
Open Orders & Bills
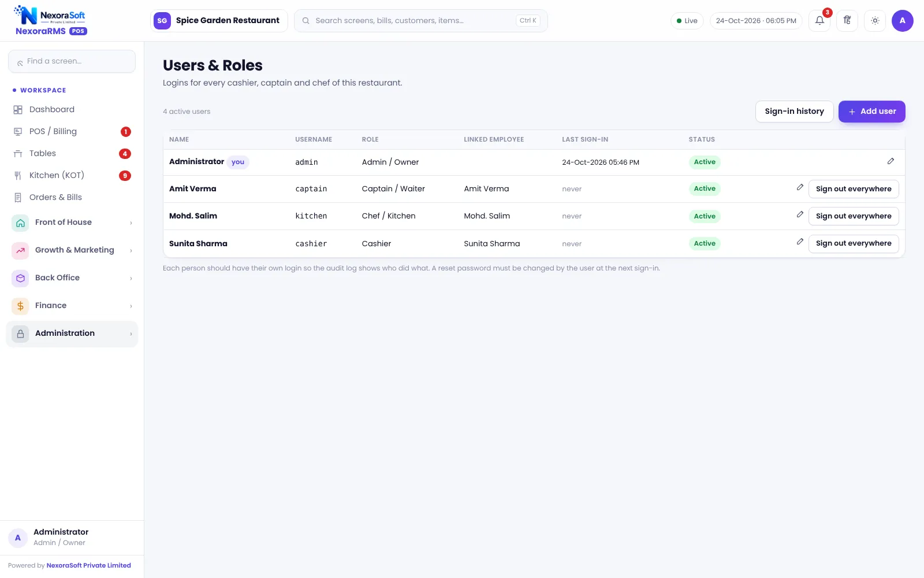click(72, 198)
